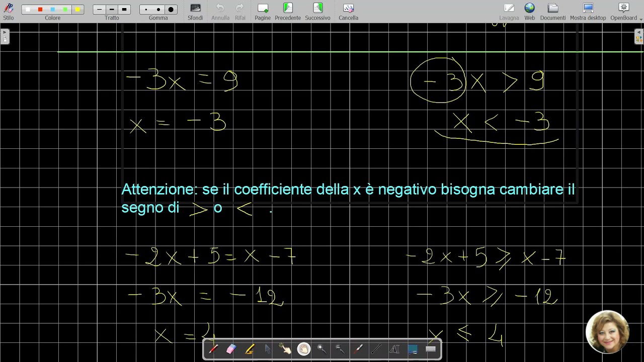Click Mostra desktop
The image size is (644, 362).
coord(588,11)
